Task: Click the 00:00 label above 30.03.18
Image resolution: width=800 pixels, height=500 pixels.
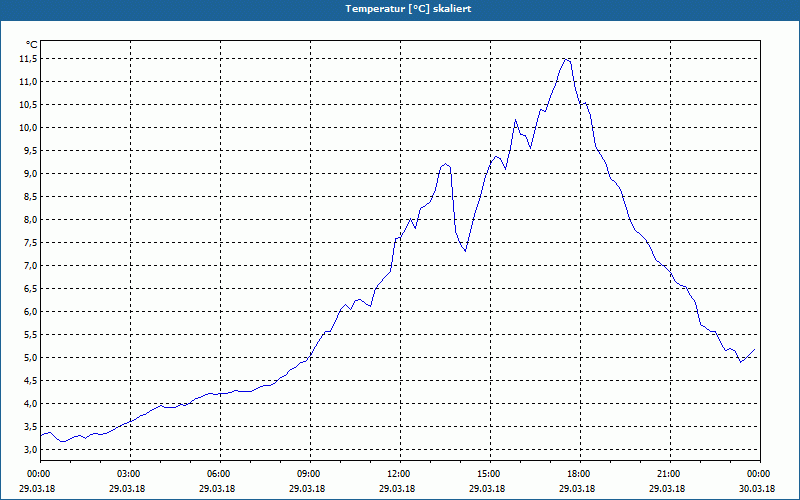Action: pos(760,474)
